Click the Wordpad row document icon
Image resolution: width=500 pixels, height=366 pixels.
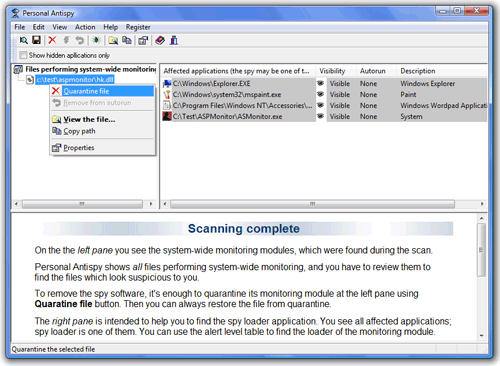click(x=167, y=105)
